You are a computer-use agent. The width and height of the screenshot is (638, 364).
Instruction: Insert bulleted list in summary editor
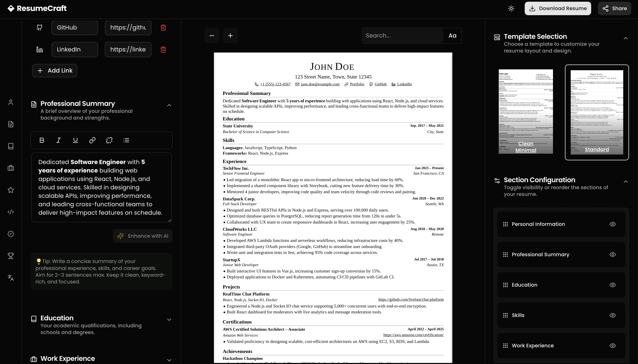126,140
